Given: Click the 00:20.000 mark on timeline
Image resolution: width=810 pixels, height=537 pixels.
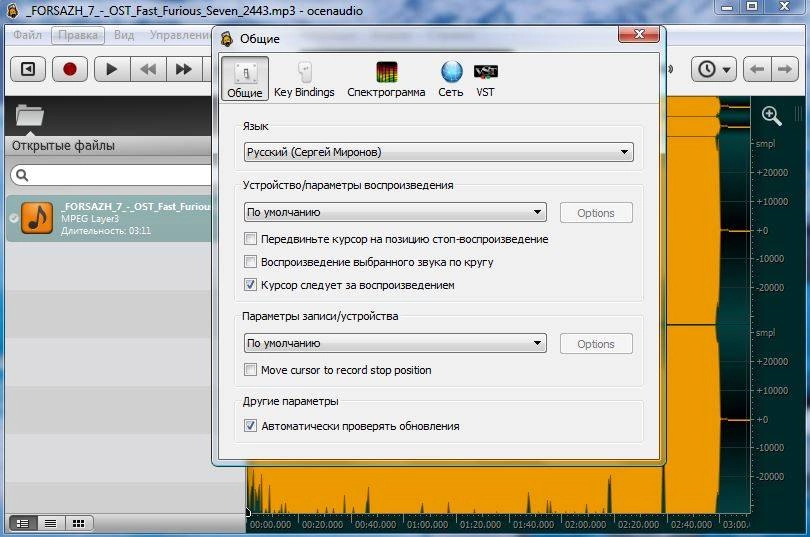Looking at the screenshot, I should [322, 525].
